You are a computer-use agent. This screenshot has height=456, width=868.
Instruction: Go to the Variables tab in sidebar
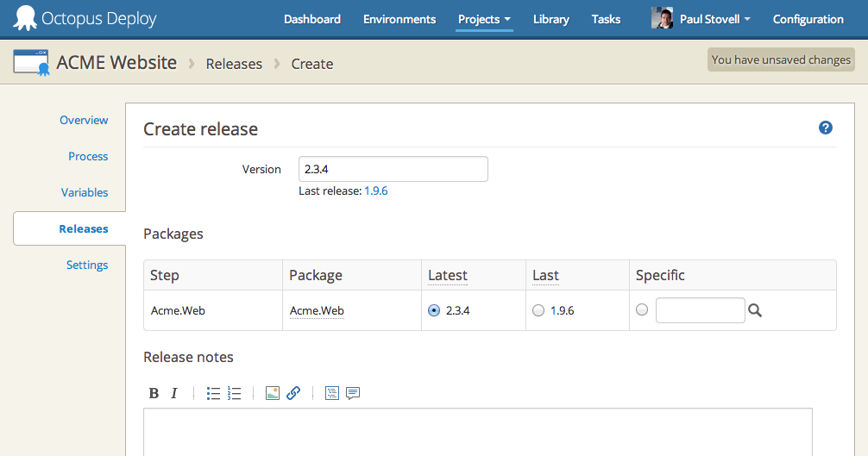pos(85,192)
